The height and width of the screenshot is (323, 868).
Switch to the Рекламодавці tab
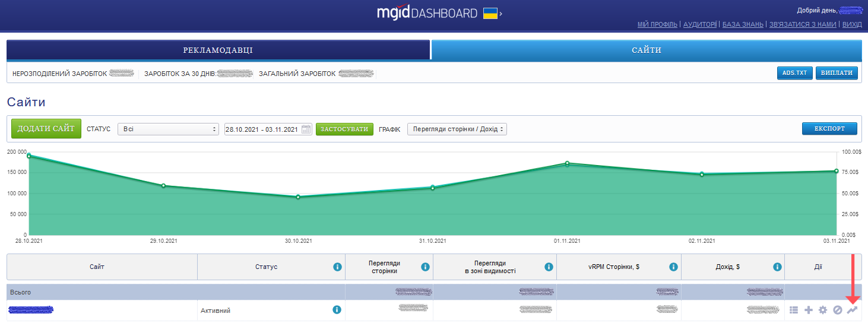pos(218,50)
